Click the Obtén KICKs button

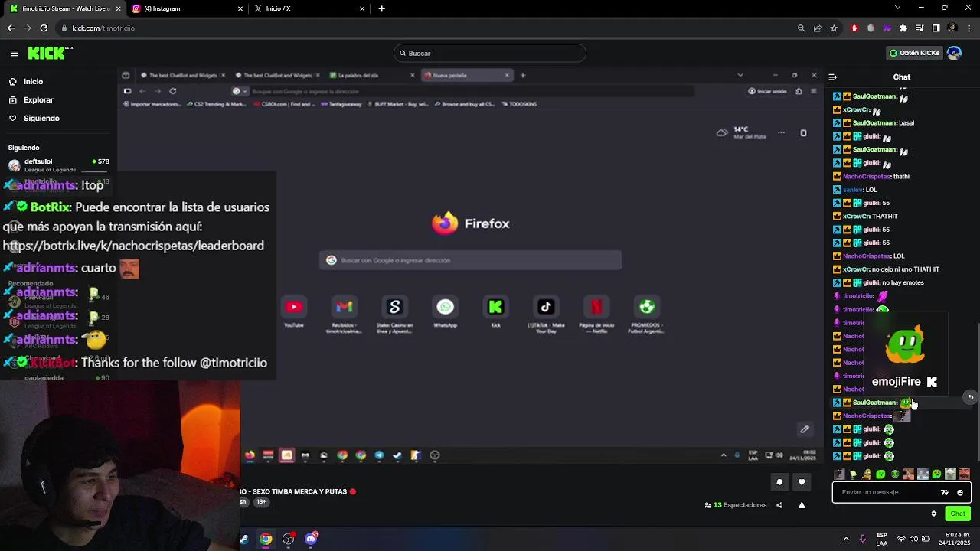[x=914, y=53]
